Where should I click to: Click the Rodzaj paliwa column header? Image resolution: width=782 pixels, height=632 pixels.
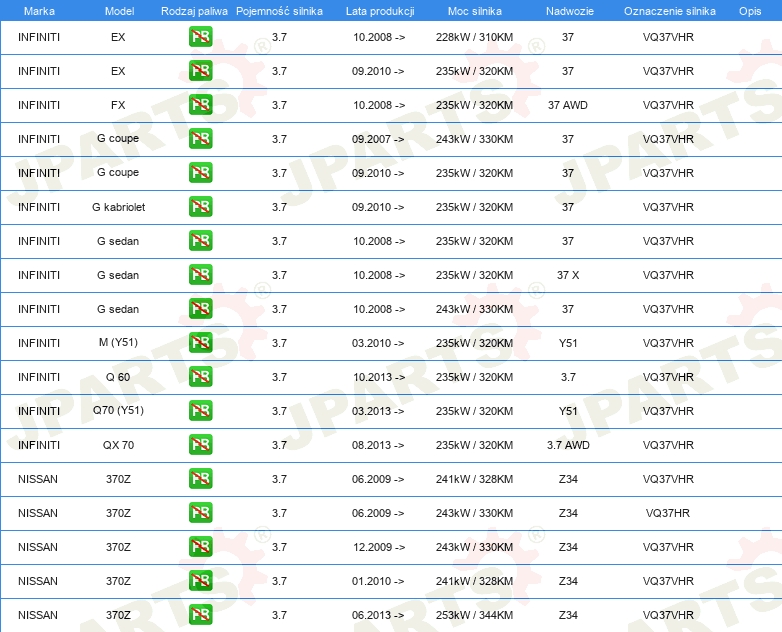[x=194, y=11]
